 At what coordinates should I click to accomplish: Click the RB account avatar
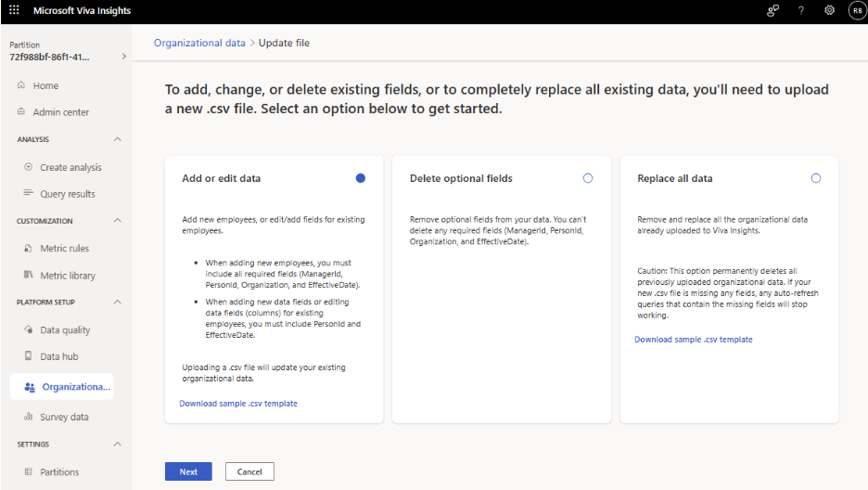coord(858,10)
